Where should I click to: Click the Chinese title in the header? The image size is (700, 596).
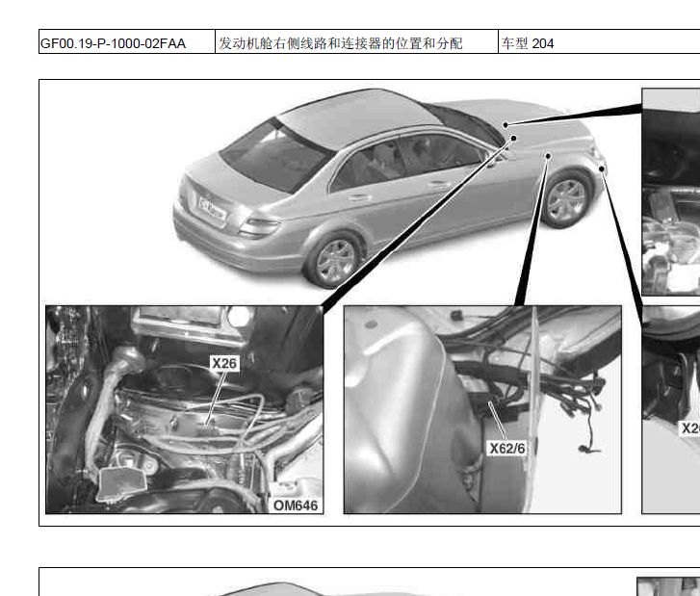tap(341, 43)
